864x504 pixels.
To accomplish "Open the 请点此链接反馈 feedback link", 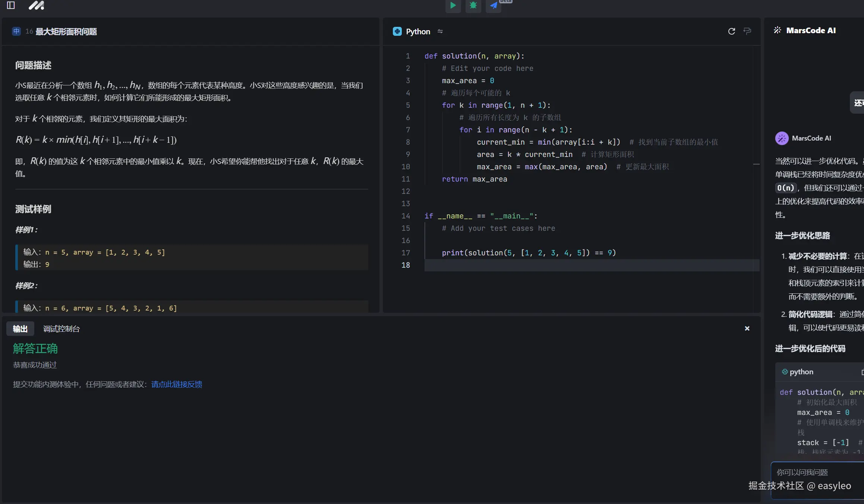I will point(176,384).
